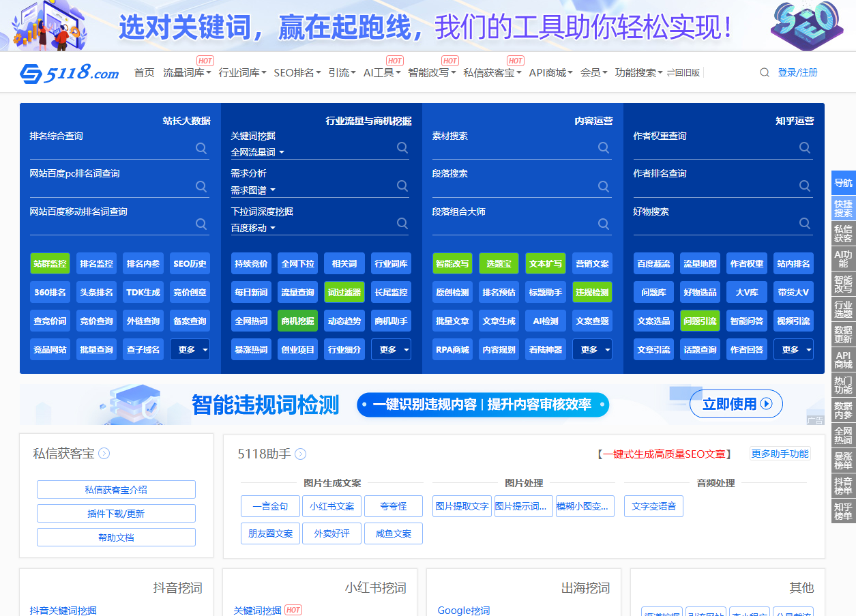
Task: Open 流量词库 navigation dropdown
Action: (x=187, y=72)
